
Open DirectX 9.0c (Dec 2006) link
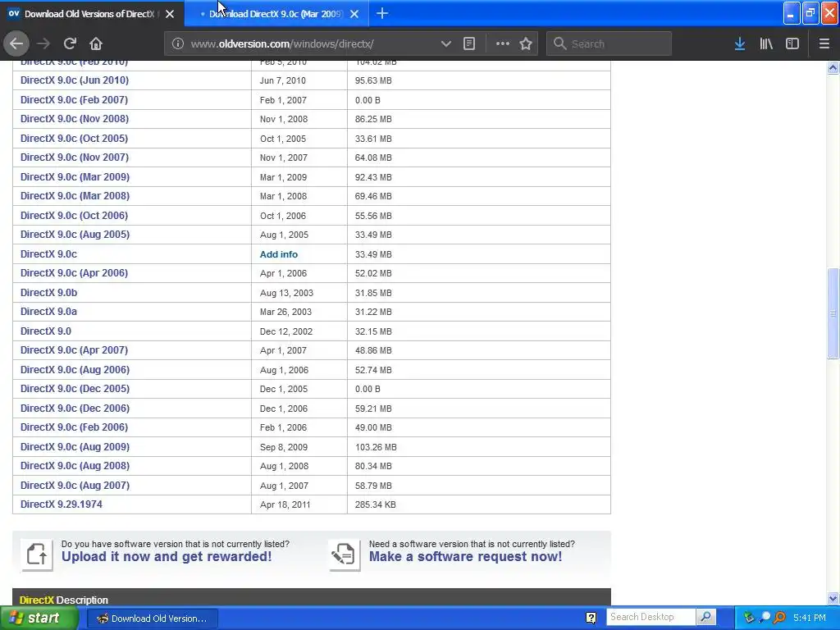pos(75,409)
